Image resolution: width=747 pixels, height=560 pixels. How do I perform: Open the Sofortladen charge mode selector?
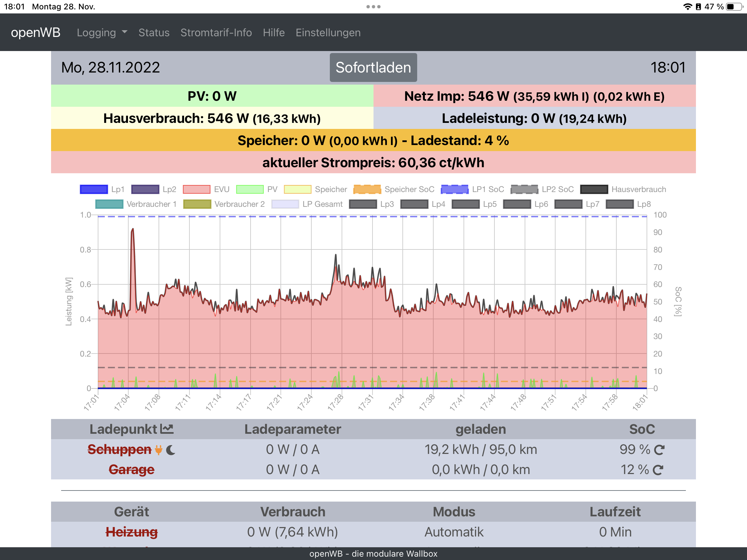pyautogui.click(x=373, y=67)
